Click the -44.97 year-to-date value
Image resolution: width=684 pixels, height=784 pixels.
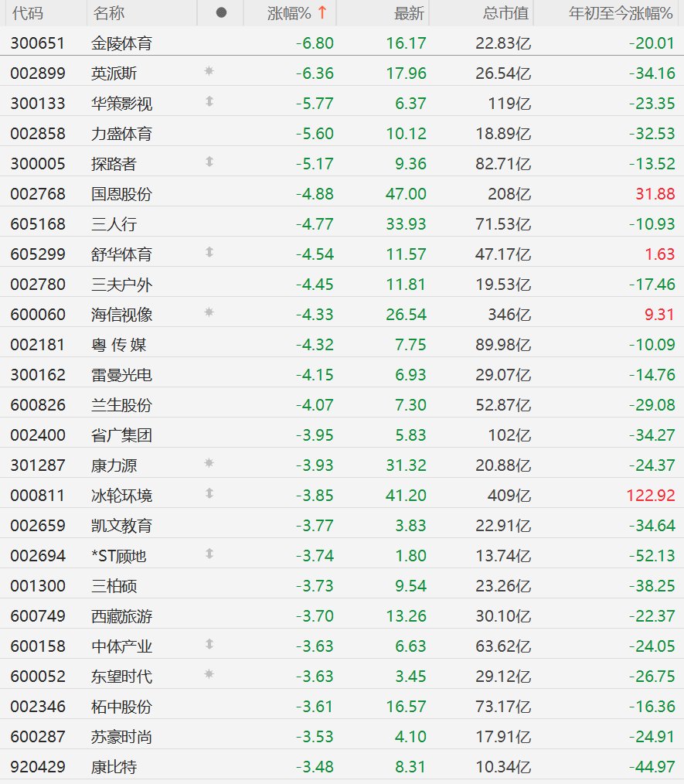click(652, 767)
